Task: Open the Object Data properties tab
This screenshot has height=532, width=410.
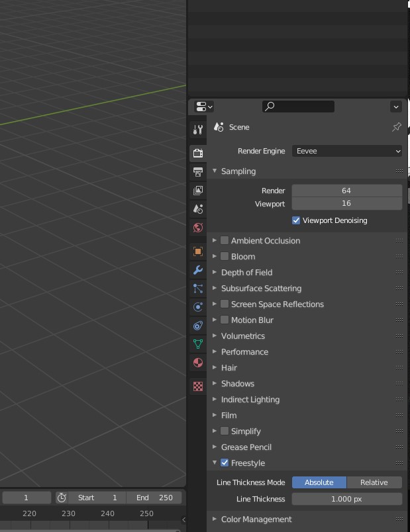Action: pos(198,344)
